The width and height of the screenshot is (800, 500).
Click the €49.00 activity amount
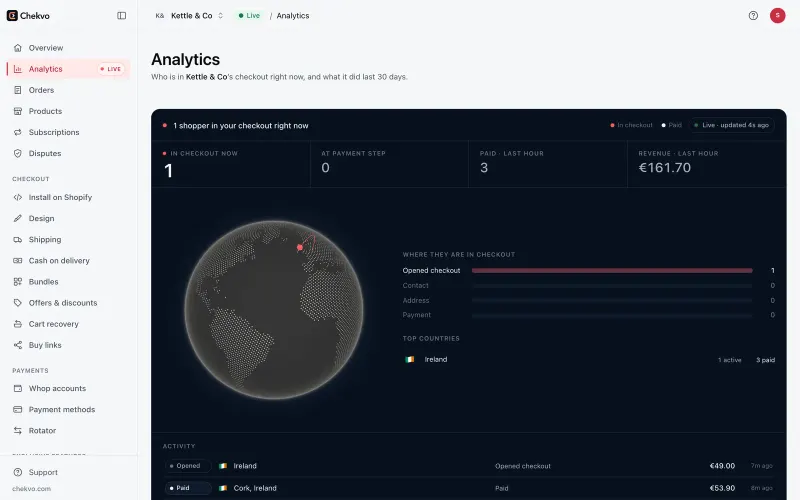722,466
